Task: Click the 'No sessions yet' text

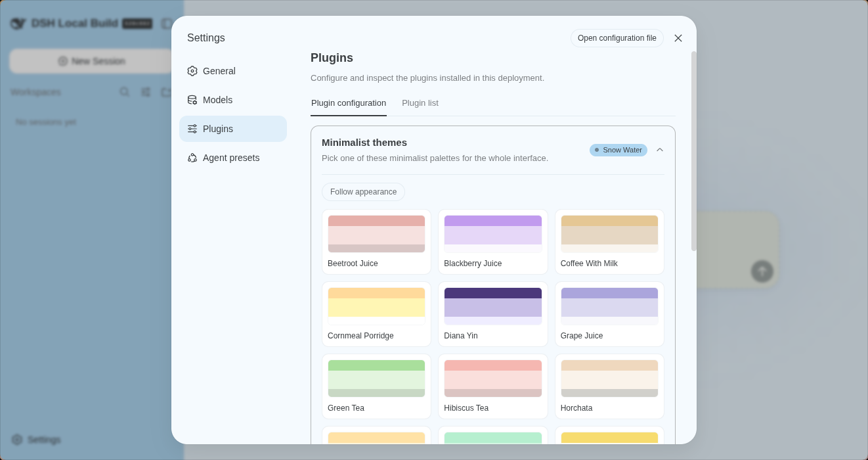Action: [x=46, y=122]
